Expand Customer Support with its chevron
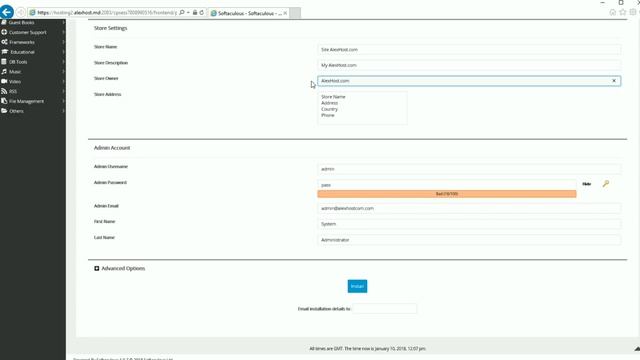 coord(63,32)
